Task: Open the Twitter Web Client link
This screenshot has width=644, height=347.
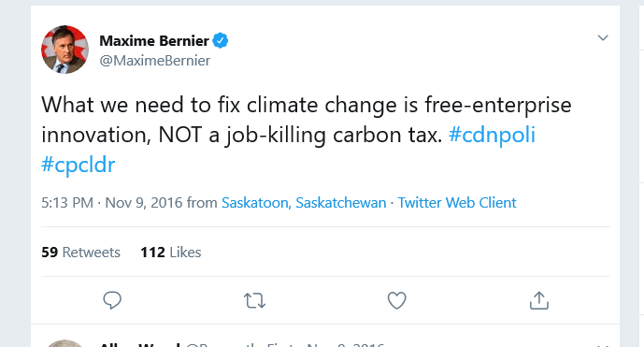Action: [x=457, y=203]
